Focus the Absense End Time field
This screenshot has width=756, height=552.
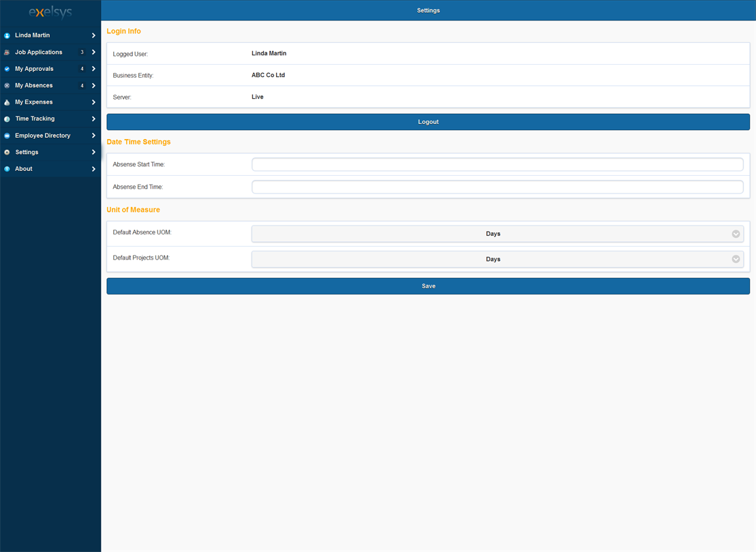pyautogui.click(x=497, y=187)
